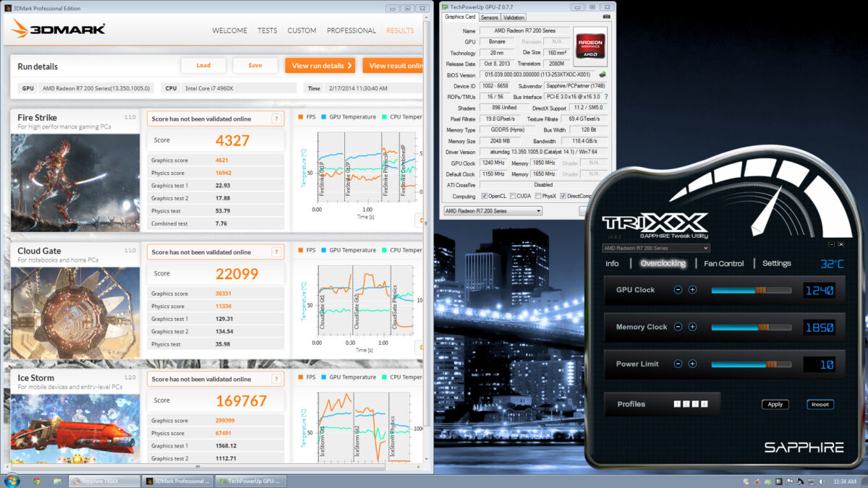Click the GPU Clock value field 1240
Screen dimensions: 868x488
tap(820, 290)
